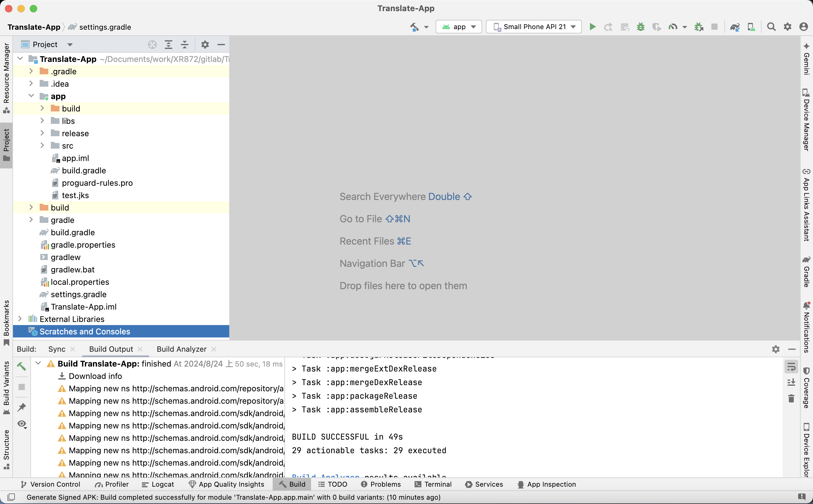Open App Quality Insights window
813x504 pixels.
pos(226,484)
